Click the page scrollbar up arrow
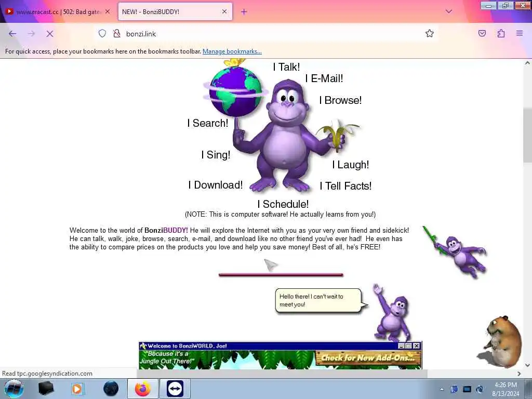The width and height of the screenshot is (532, 399). coord(528,63)
